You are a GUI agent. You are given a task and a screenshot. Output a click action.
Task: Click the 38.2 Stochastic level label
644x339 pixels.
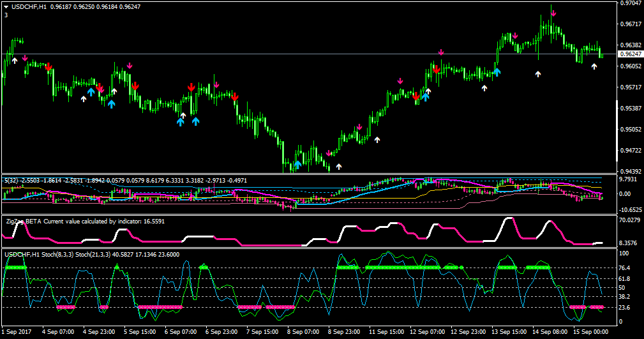click(x=625, y=297)
